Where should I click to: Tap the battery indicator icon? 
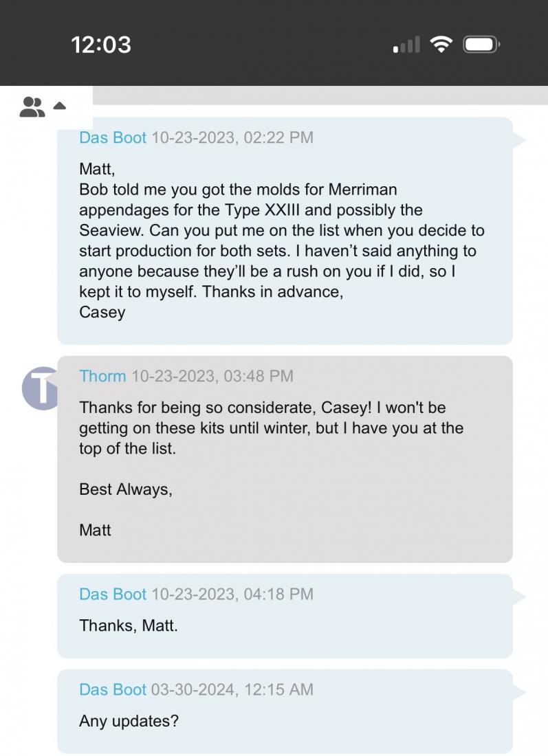point(481,45)
